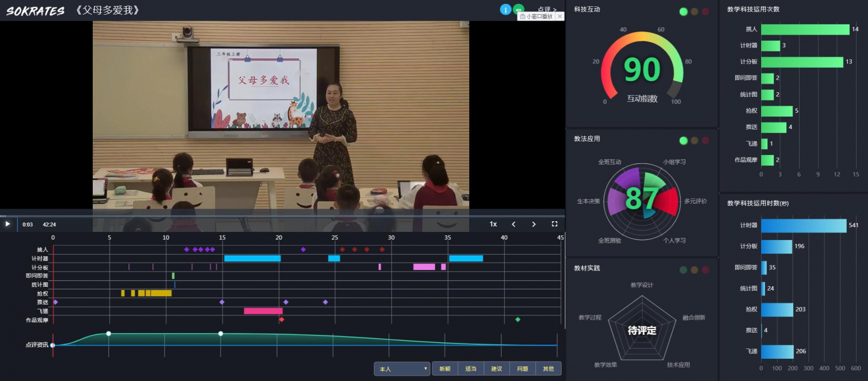The image size is (868, 381).
Task: Select the 新颖 comment tab
Action: pyautogui.click(x=445, y=369)
